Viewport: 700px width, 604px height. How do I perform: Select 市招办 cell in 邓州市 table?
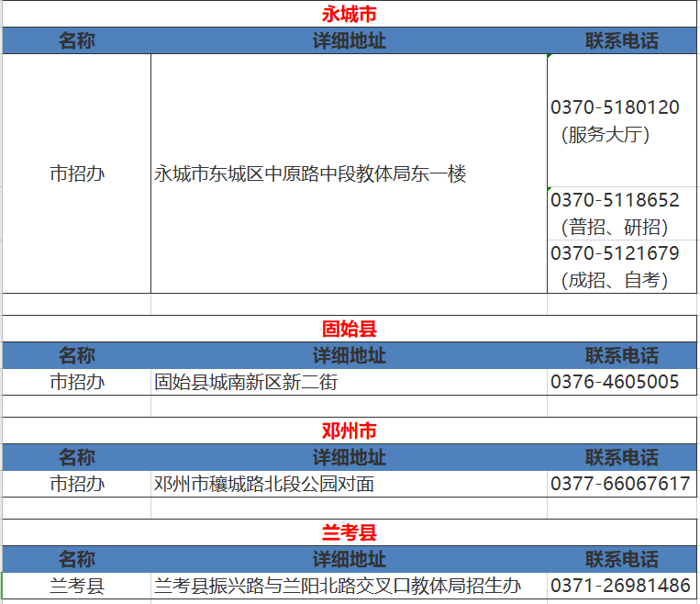click(x=77, y=484)
